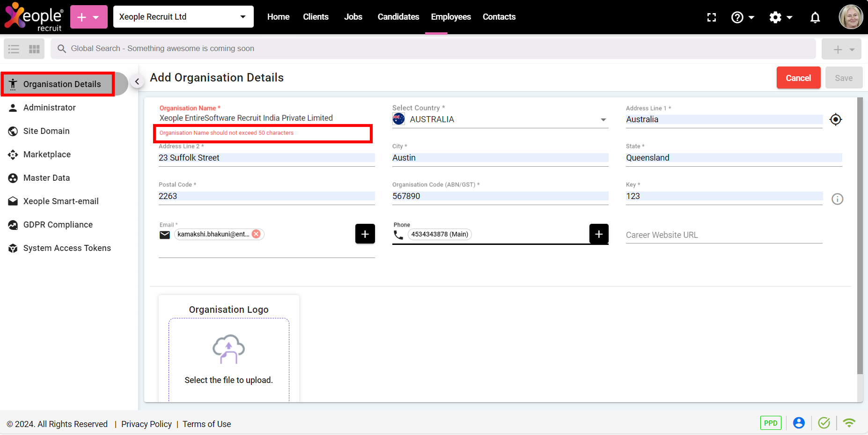868x435 pixels.
Task: Open the grey plus dropdown beside search
Action: [x=841, y=49]
